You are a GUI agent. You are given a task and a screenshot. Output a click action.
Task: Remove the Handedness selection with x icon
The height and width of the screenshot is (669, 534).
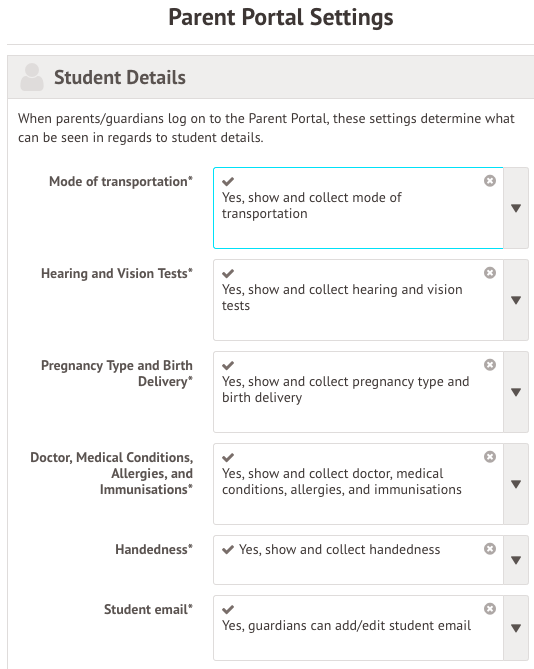(490, 549)
